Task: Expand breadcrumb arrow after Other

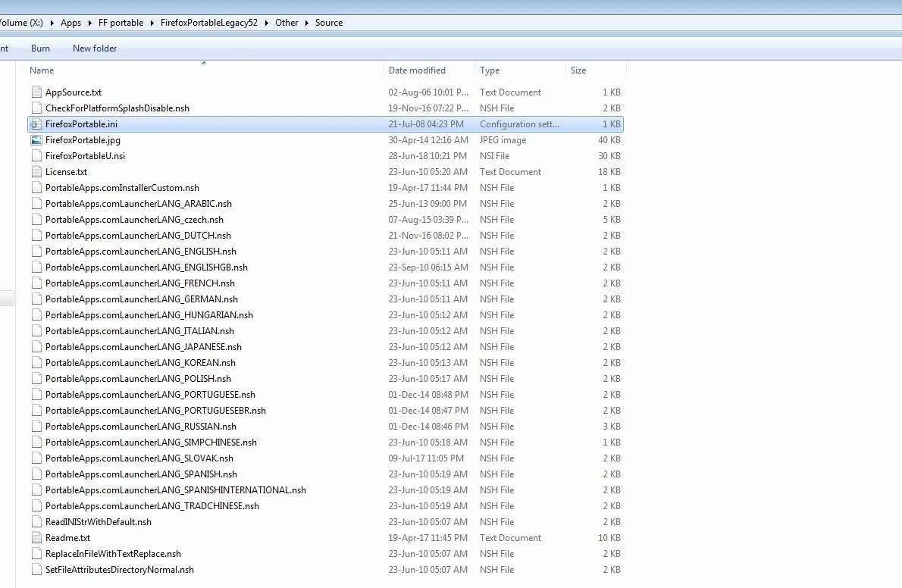Action: [307, 23]
